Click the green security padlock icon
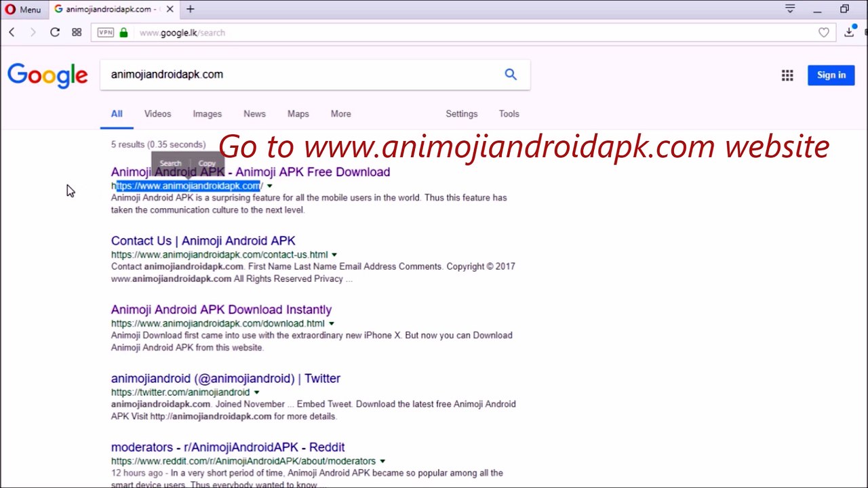This screenshot has height=488, width=868. tap(123, 33)
